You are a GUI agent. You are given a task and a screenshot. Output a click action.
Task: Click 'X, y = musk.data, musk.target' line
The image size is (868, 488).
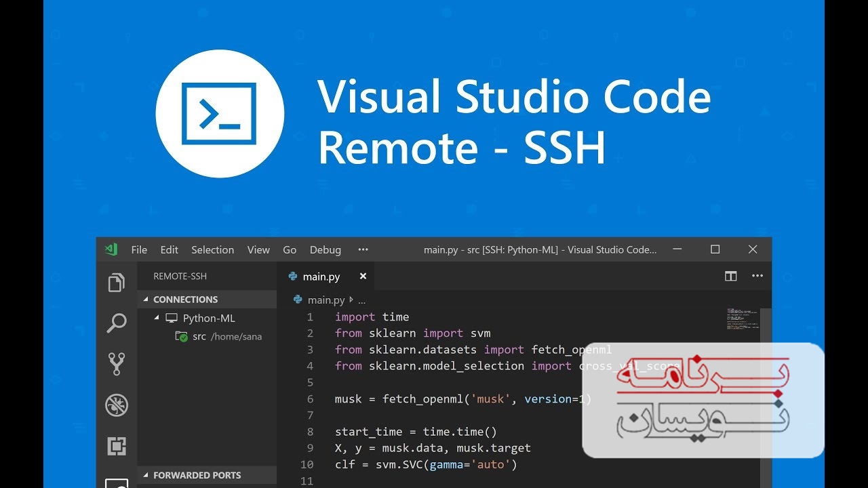[433, 448]
